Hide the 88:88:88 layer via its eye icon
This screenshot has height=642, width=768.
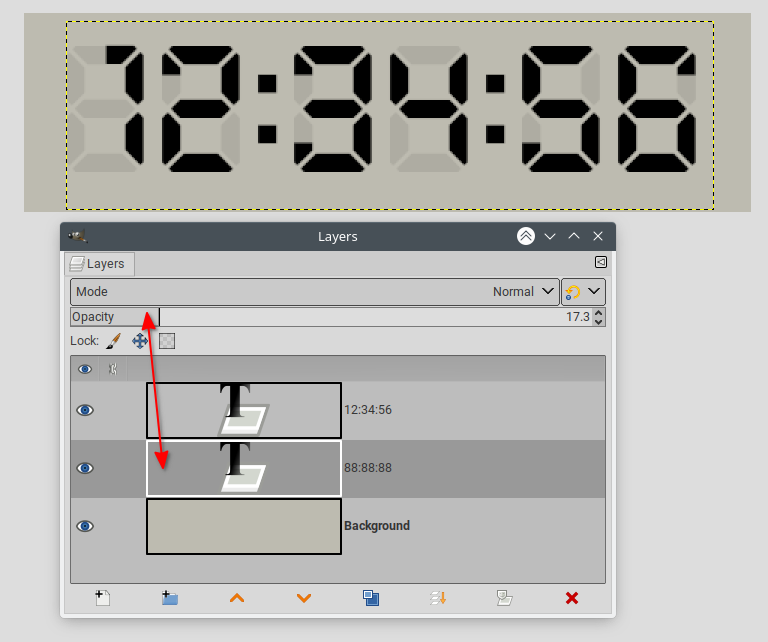coord(85,468)
